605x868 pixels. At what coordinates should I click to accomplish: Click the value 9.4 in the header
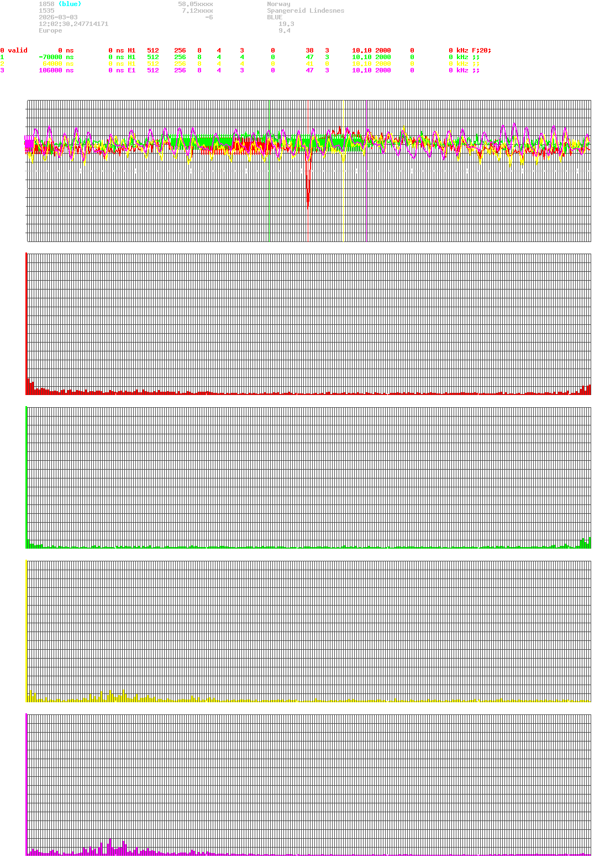point(285,30)
